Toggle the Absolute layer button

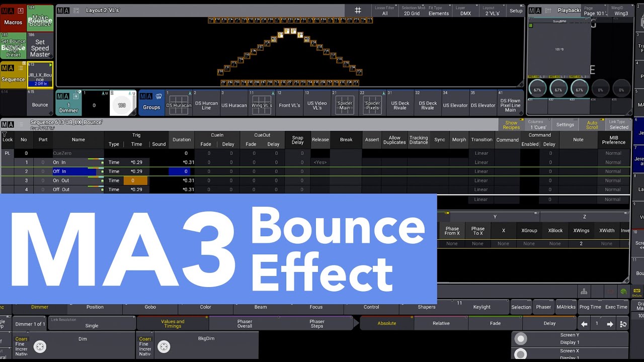[x=386, y=323]
